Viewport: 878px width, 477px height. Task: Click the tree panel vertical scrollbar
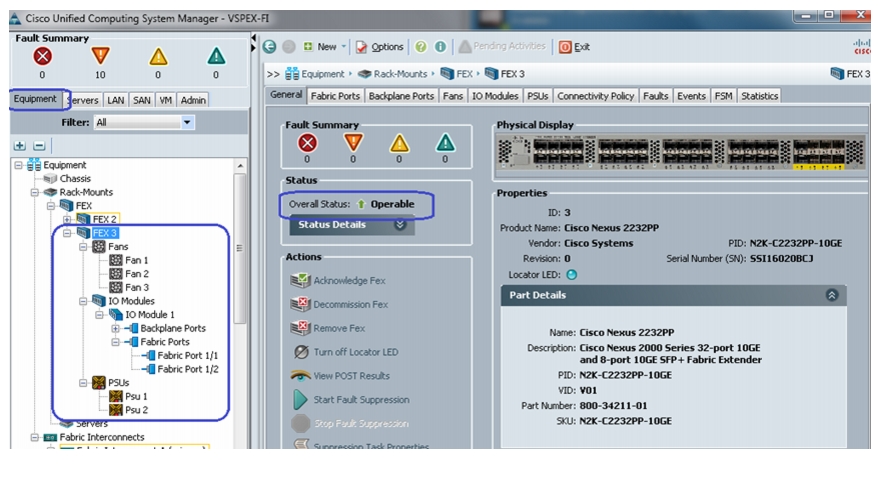tap(240, 249)
